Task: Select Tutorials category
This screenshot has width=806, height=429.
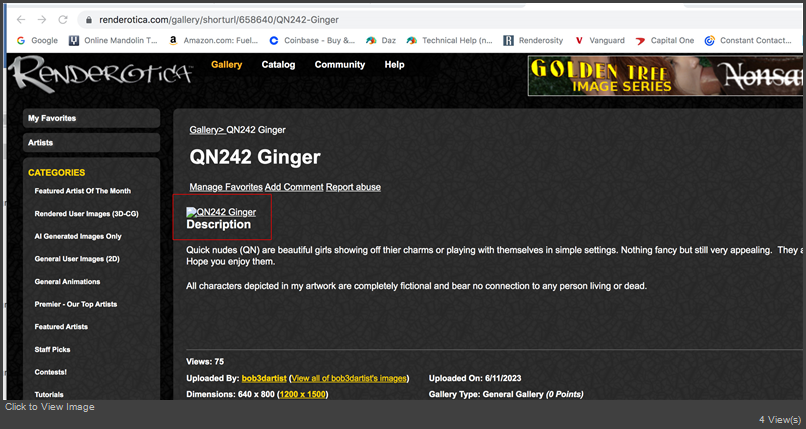Action: 49,395
